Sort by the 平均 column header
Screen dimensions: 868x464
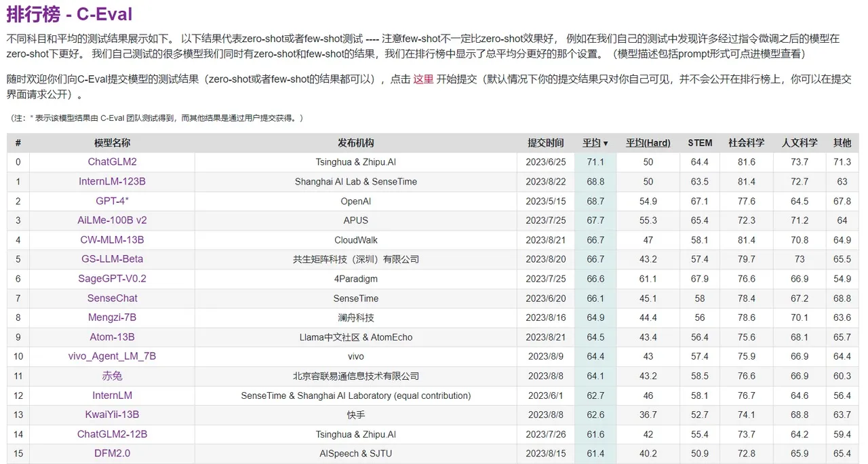[595, 142]
